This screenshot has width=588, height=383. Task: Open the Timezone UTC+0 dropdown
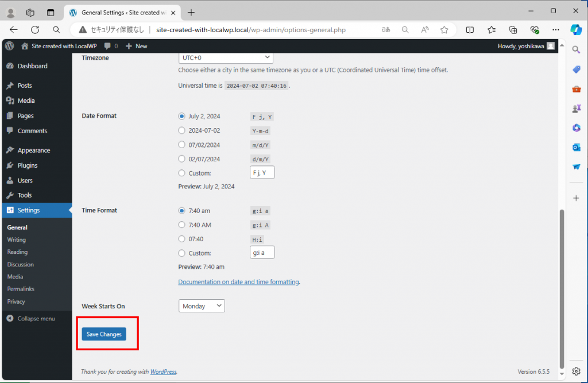(226, 57)
